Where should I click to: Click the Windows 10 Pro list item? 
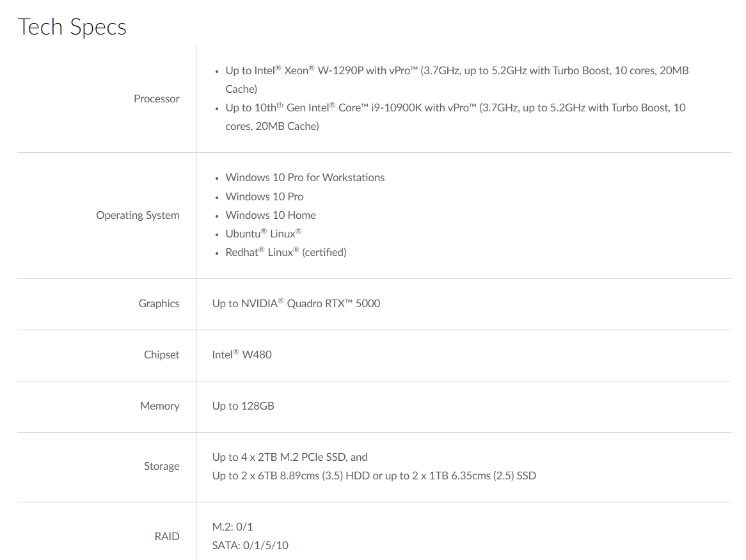[x=264, y=196]
